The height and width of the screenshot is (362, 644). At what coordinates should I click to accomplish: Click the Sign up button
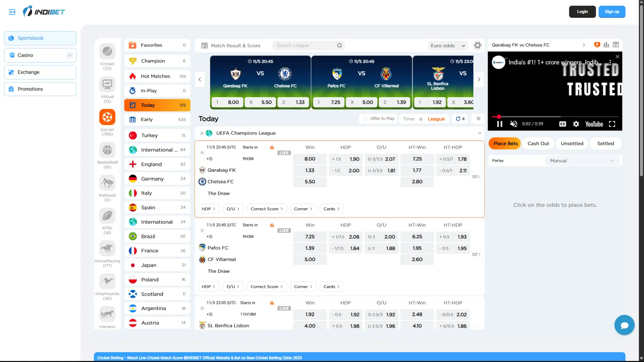[x=611, y=11]
